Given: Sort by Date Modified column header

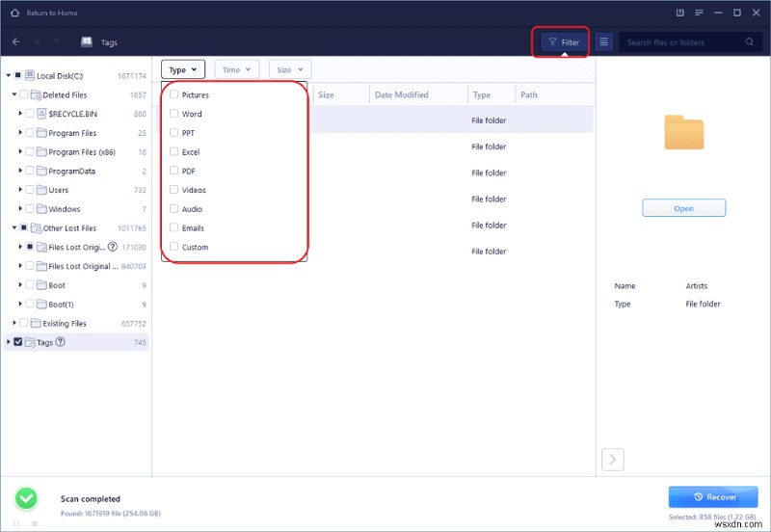Looking at the screenshot, I should [x=401, y=94].
